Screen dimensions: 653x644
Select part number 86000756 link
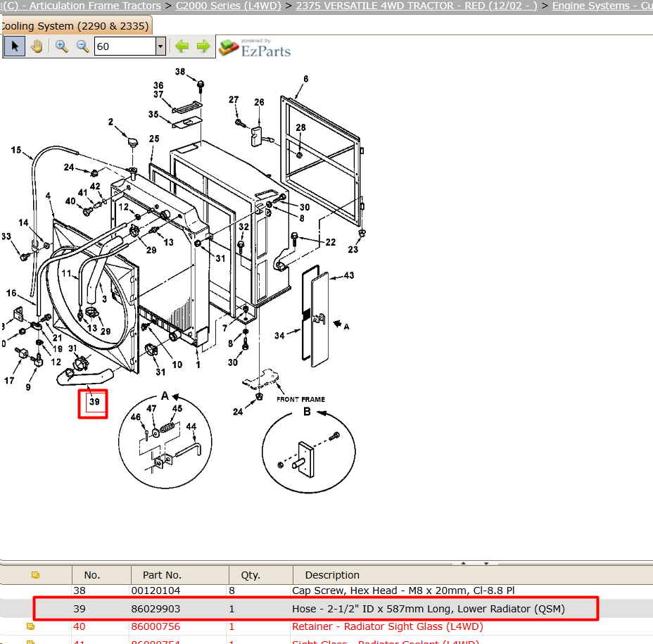click(x=156, y=626)
